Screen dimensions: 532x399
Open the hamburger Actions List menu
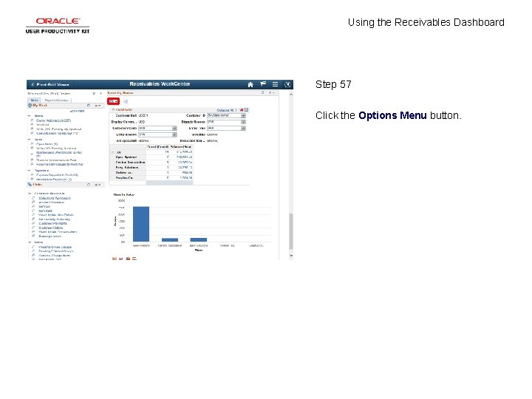[275, 84]
